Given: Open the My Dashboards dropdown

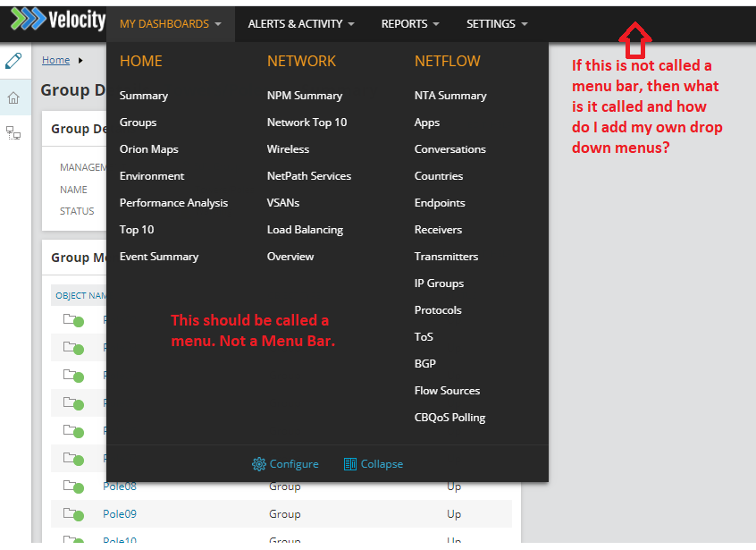Looking at the screenshot, I should [x=170, y=23].
